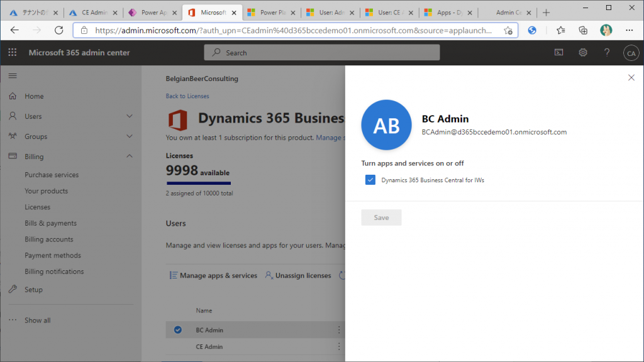Uncheck Dynamics 365 Business Central for IWs
Image resolution: width=644 pixels, height=362 pixels.
click(x=370, y=180)
